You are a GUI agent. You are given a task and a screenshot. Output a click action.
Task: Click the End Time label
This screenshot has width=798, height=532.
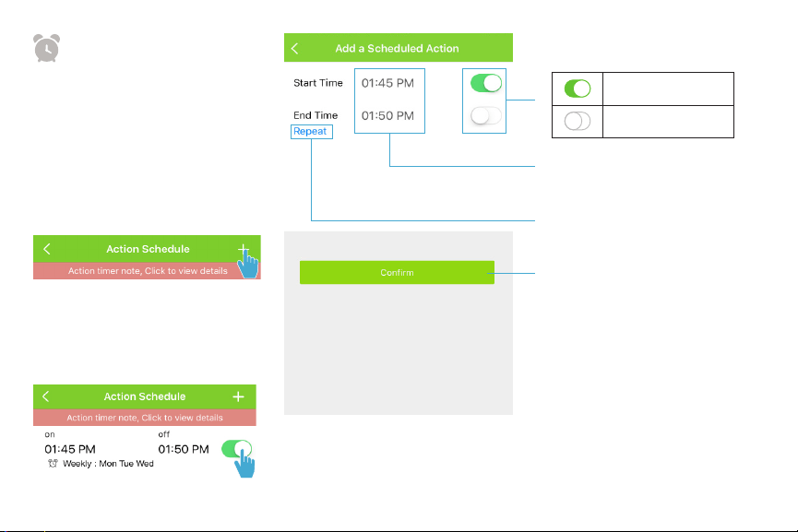point(316,115)
